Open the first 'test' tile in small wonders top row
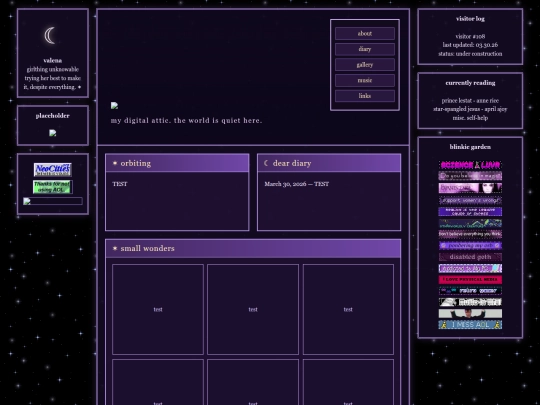This screenshot has width=540, height=405. click(x=158, y=309)
